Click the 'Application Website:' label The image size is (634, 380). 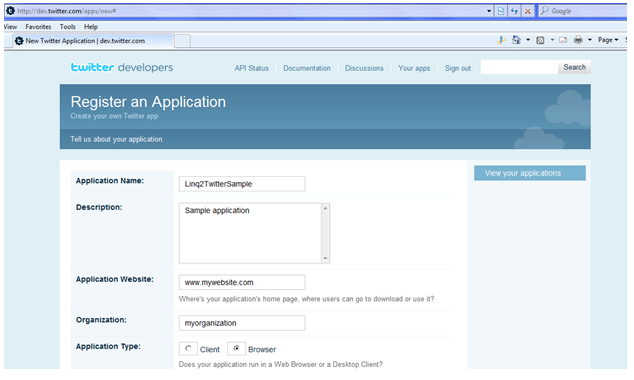click(114, 279)
